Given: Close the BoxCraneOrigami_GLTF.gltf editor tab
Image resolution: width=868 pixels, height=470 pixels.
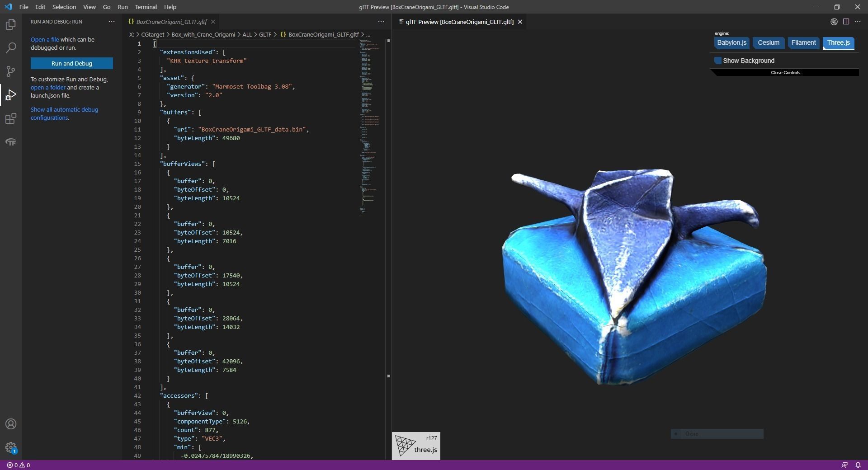Looking at the screenshot, I should 213,22.
